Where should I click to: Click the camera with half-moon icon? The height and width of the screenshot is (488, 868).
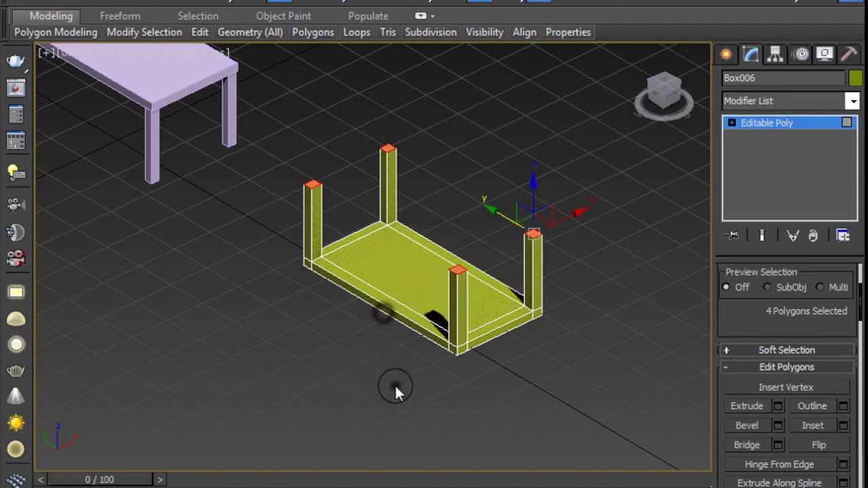click(16, 232)
